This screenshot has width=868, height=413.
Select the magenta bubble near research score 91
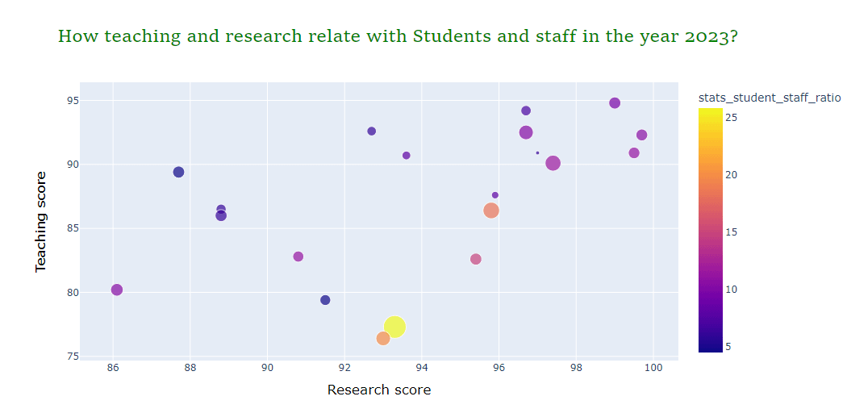298,257
